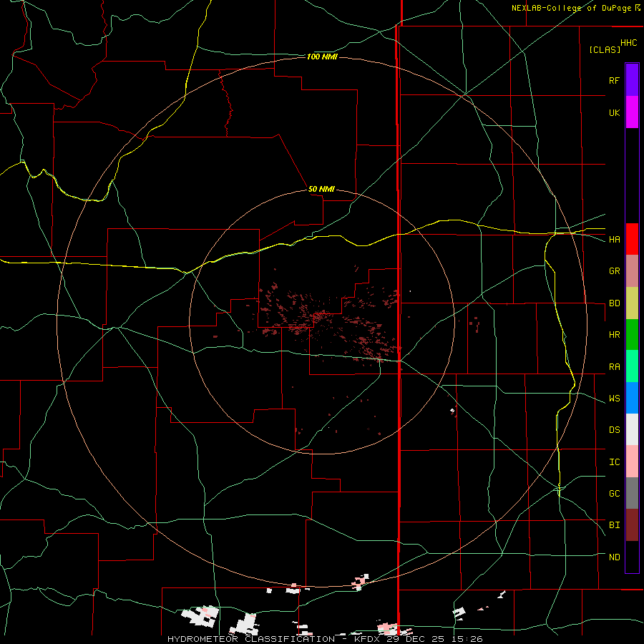Click the ND legend label
644x644 pixels.
click(614, 557)
